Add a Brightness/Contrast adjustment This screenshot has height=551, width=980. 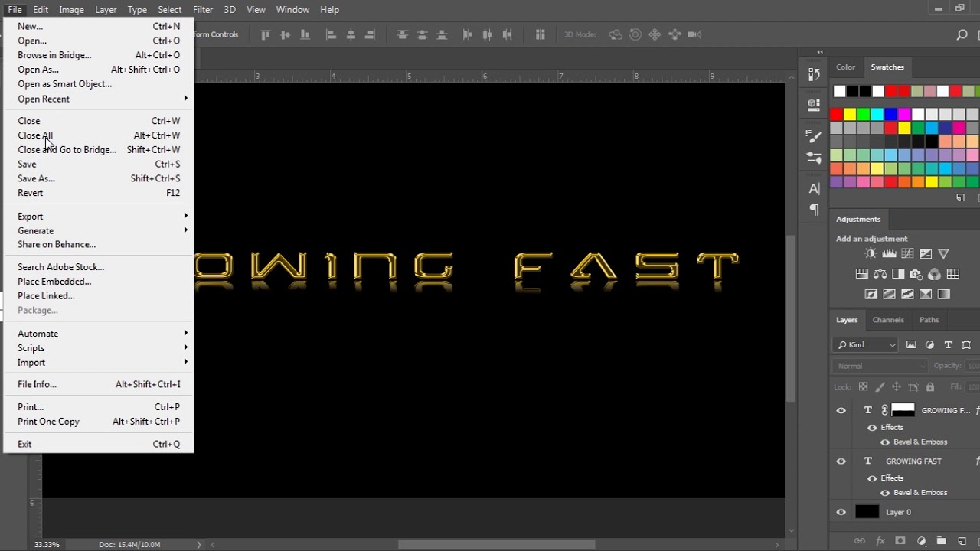tap(871, 254)
